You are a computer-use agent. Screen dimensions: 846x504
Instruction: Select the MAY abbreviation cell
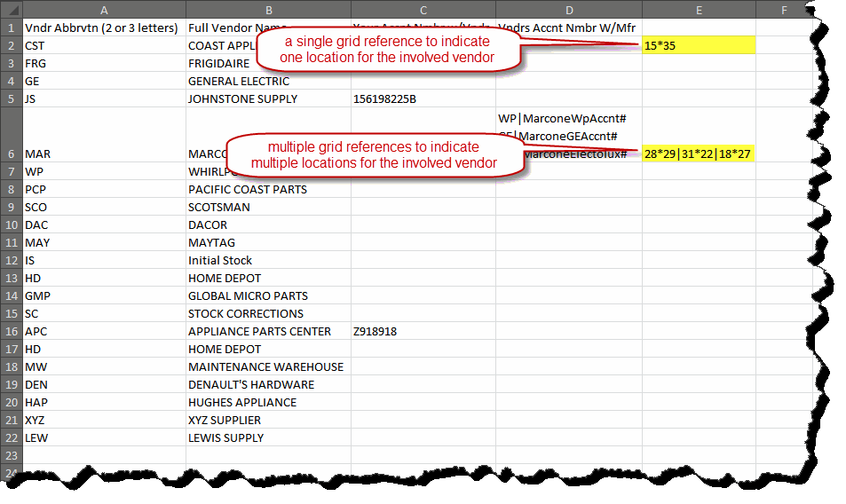pyautogui.click(x=104, y=242)
